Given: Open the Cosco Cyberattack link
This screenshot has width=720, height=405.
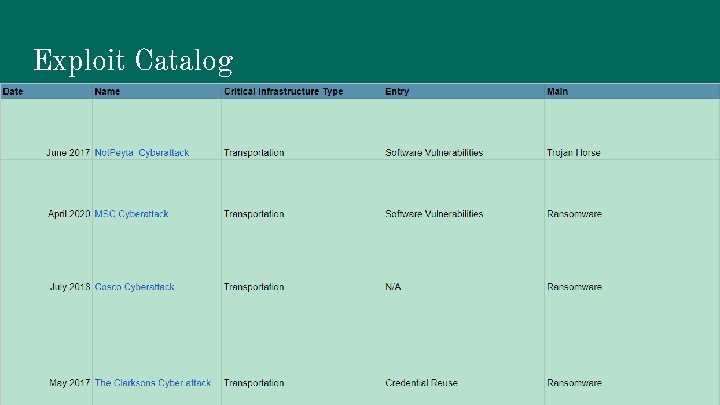Looking at the screenshot, I should coord(134,287).
